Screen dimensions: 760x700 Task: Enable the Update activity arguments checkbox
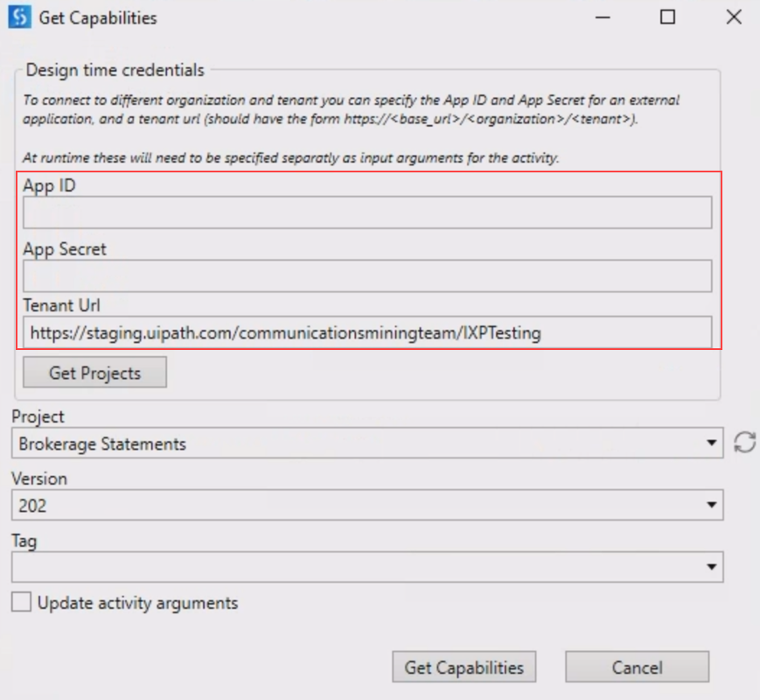click(x=21, y=603)
